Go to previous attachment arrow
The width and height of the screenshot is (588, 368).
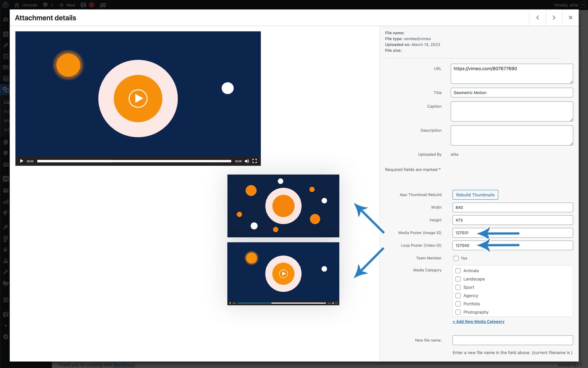(x=537, y=17)
